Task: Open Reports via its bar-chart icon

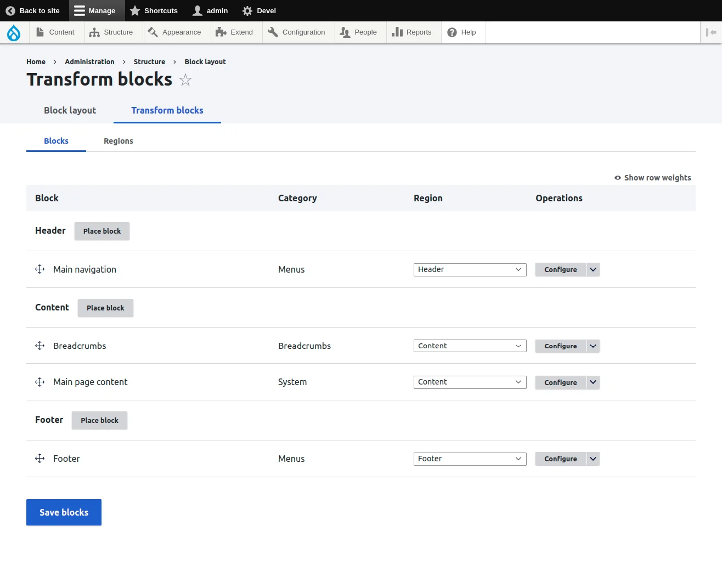Action: pos(397,32)
